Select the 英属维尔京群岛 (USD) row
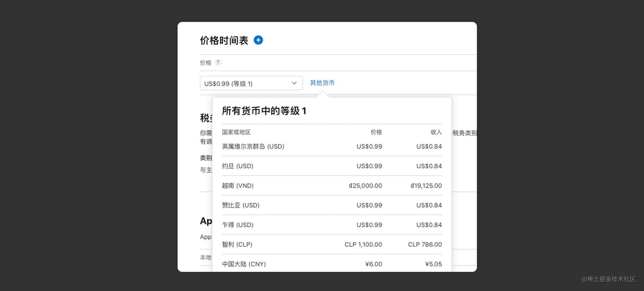Screen dimensions: 644x291 click(332, 147)
